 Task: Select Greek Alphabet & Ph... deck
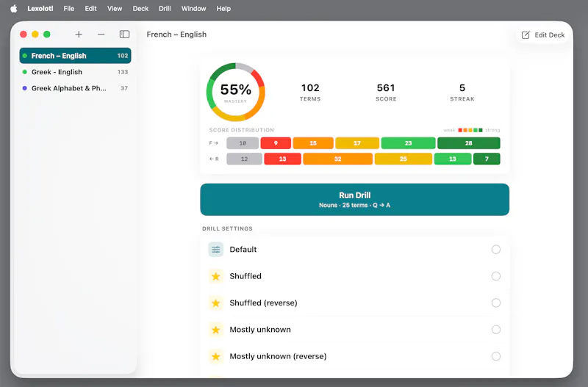click(76, 88)
